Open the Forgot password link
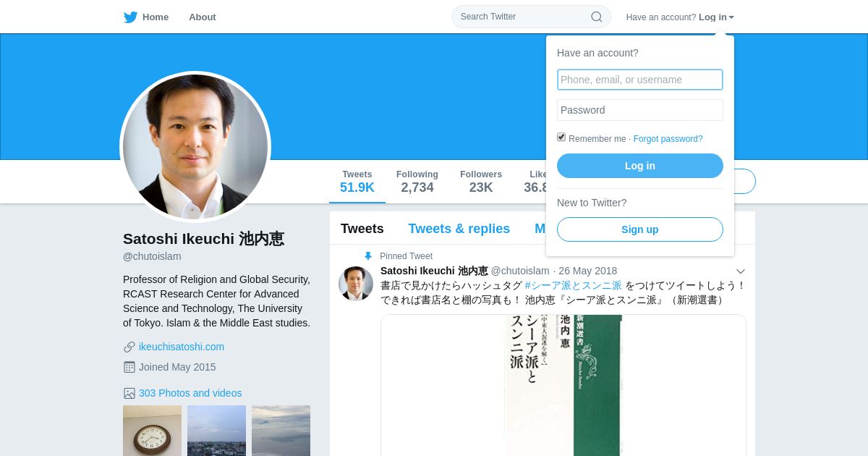 click(x=668, y=139)
